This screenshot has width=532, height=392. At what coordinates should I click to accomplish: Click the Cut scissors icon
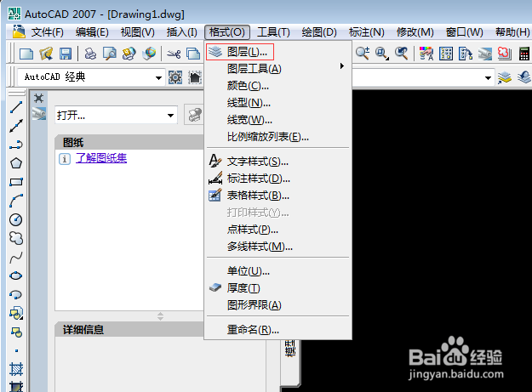tap(174, 54)
